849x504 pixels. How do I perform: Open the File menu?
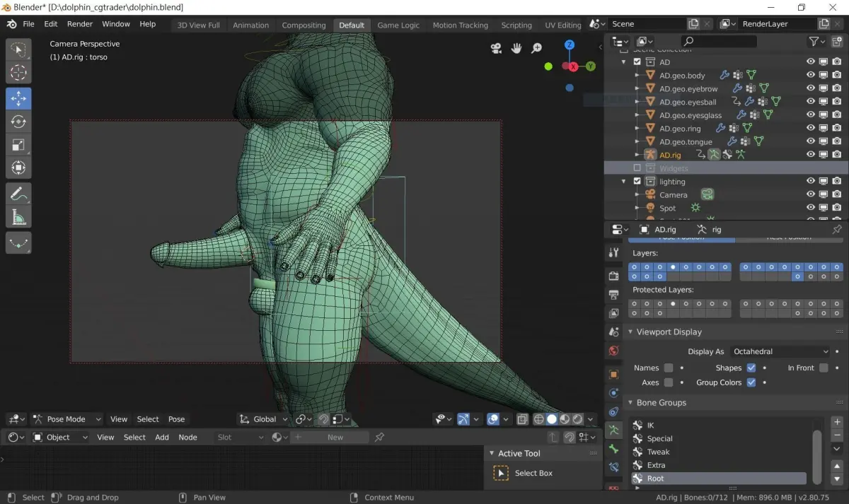(x=28, y=24)
